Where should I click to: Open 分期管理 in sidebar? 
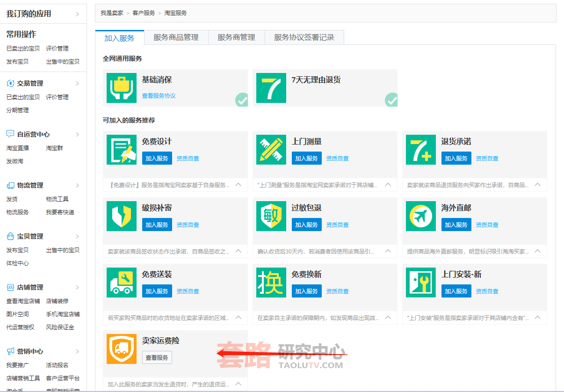click(x=18, y=110)
